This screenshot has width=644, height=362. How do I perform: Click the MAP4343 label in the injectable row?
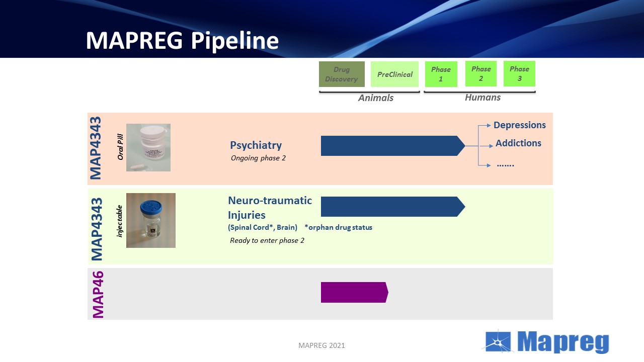click(96, 229)
